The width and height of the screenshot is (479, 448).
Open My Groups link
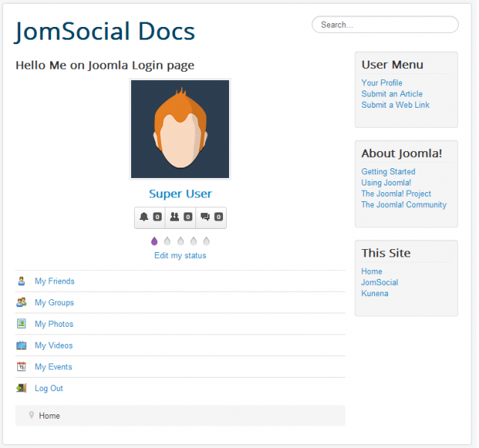coord(55,302)
